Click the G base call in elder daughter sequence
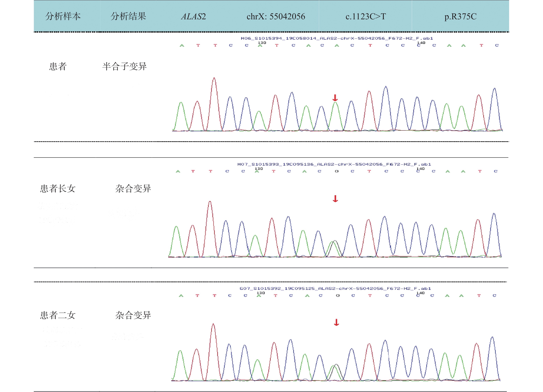Viewport: 543px width, 392px height. point(337,171)
